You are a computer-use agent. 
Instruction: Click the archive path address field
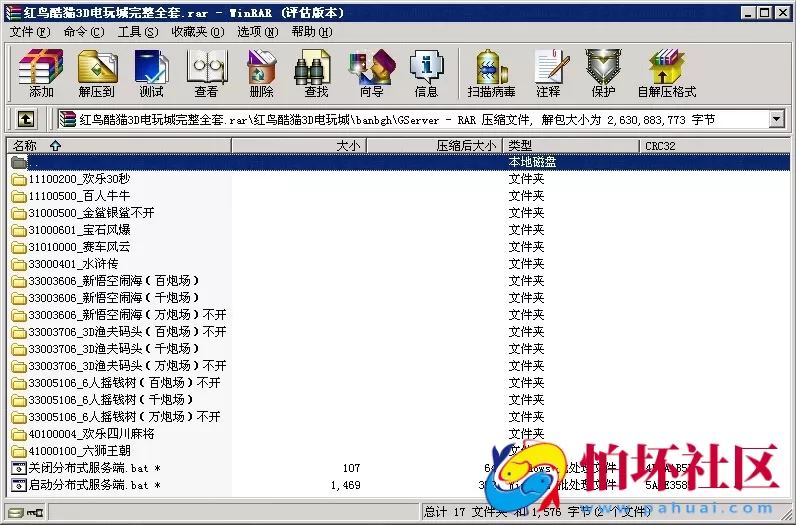421,120
